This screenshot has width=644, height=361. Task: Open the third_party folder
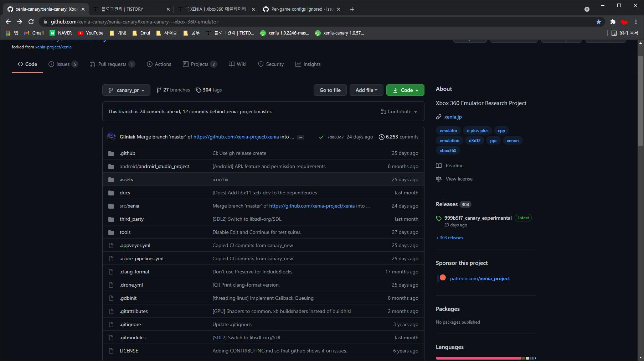132,219
